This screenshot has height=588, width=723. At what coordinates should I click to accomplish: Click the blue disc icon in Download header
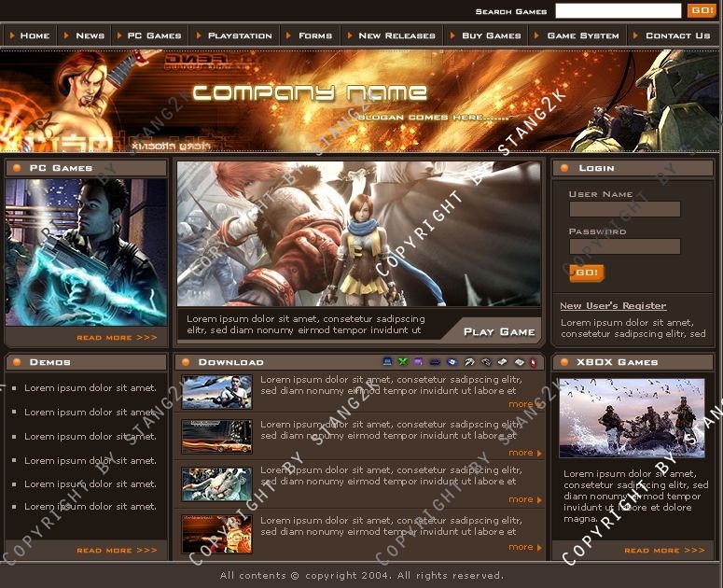(x=452, y=362)
